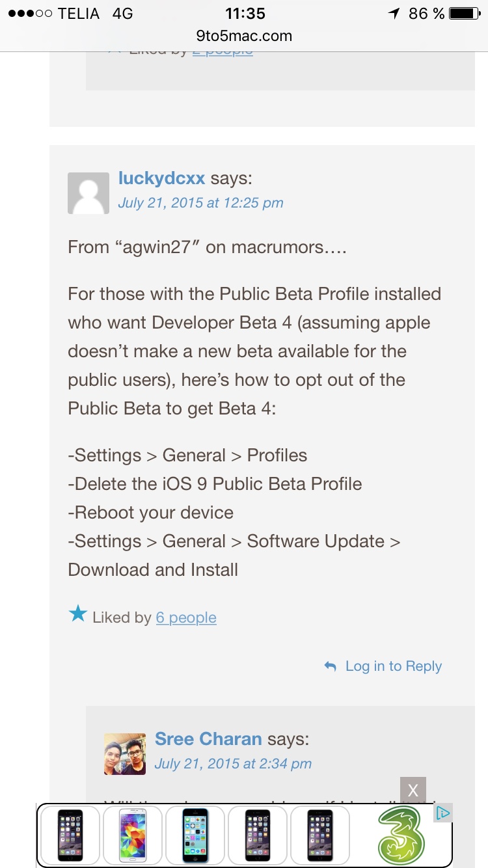This screenshot has width=488, height=868.
Task: Tap the fifth phone thumbnail in ad
Action: [x=320, y=835]
